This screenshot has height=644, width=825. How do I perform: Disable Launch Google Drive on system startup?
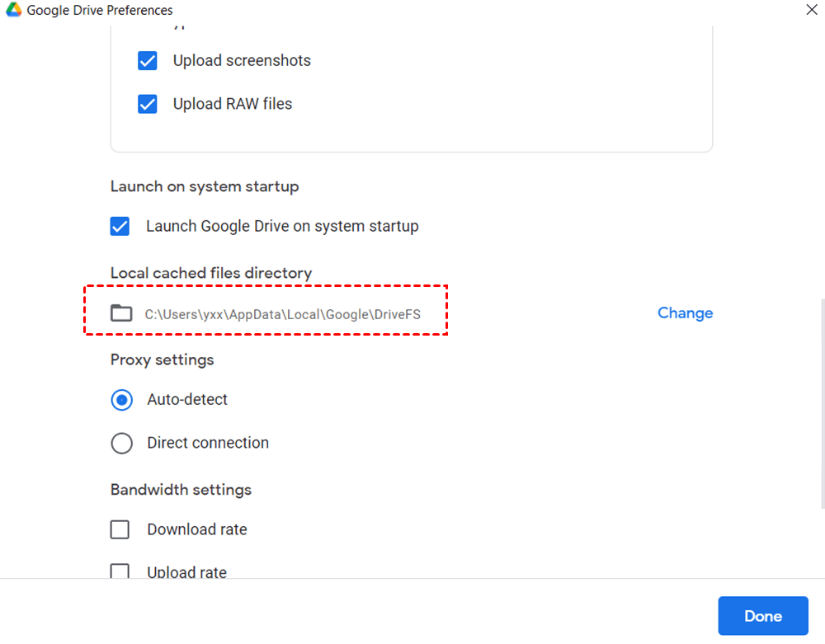click(120, 227)
